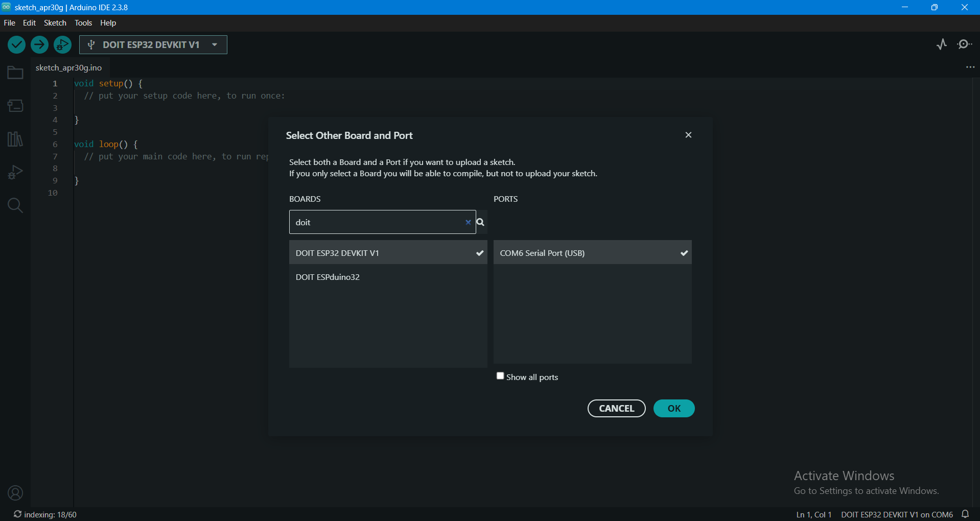Click the editor vertical scrollbar
Screen dimensions: 980x521
976,292
